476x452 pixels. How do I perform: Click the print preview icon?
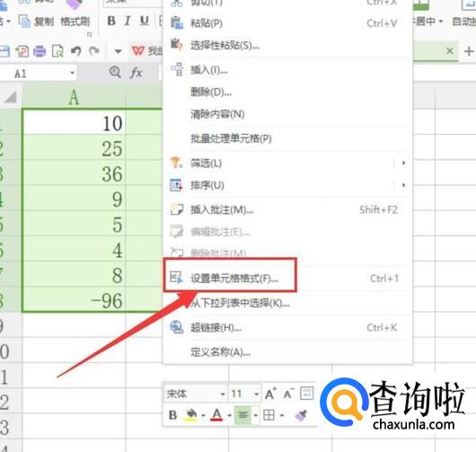57,51
